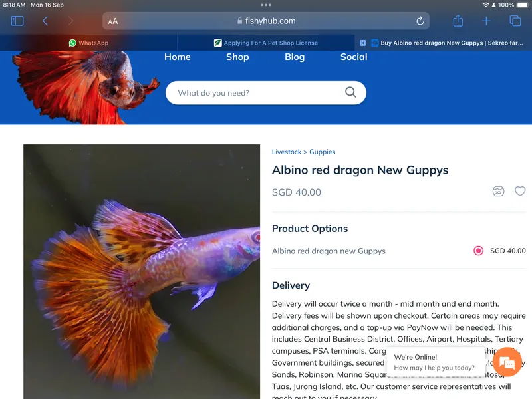Reload the fishyhub.com page
532x399 pixels.
tap(420, 21)
